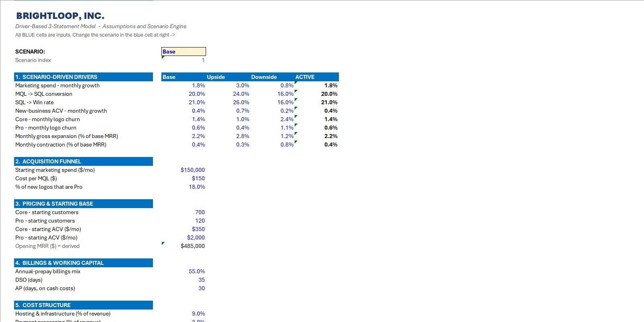Select Downside SQL -> Win rate 16.0%

point(285,102)
